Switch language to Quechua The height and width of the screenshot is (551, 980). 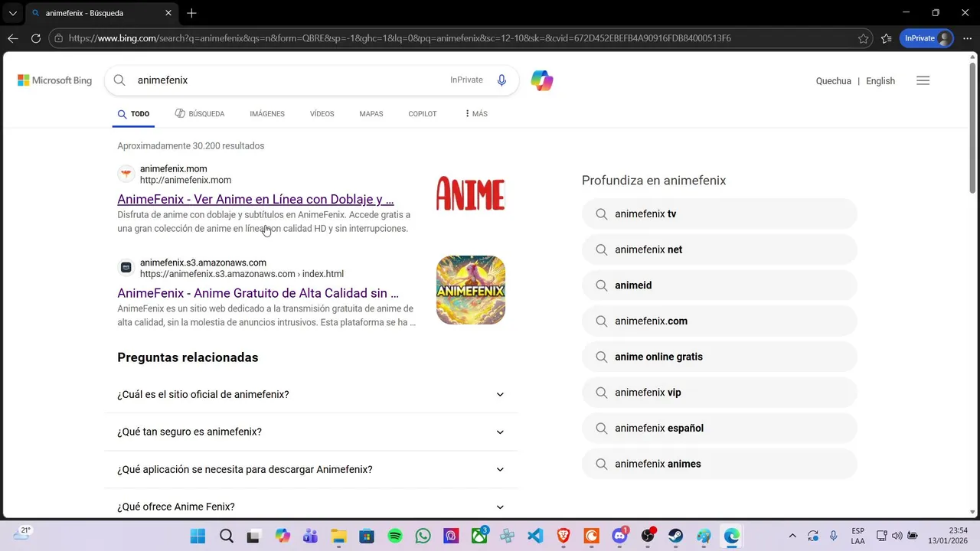point(834,81)
